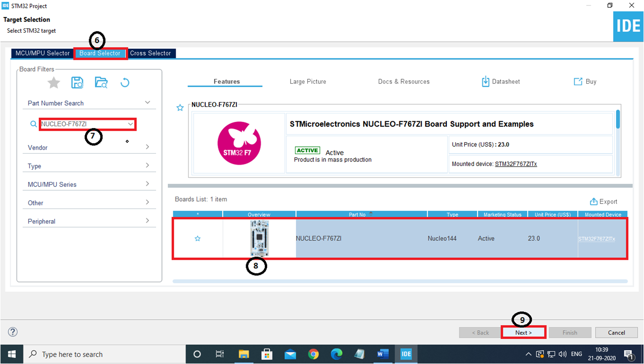Open Google Chrome from taskbar

click(313, 354)
